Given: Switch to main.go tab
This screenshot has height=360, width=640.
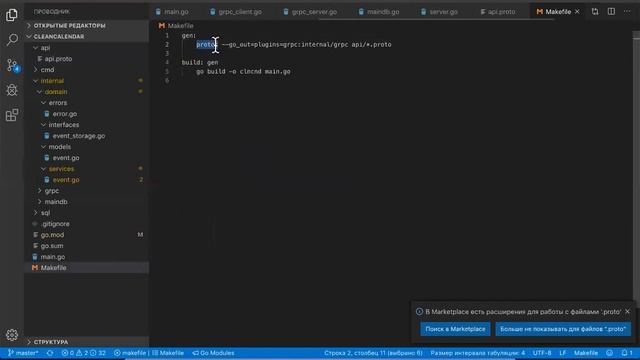Looking at the screenshot, I should 172,12.
